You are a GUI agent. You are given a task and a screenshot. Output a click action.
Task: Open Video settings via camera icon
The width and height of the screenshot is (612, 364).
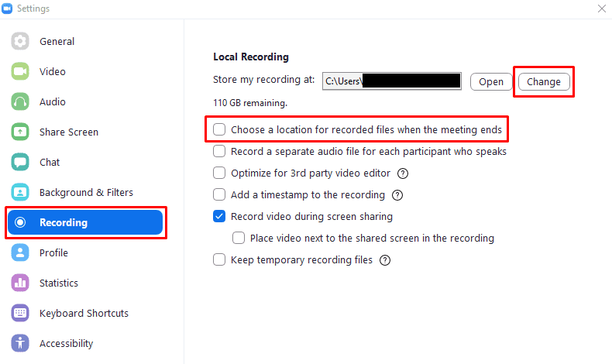coord(20,71)
